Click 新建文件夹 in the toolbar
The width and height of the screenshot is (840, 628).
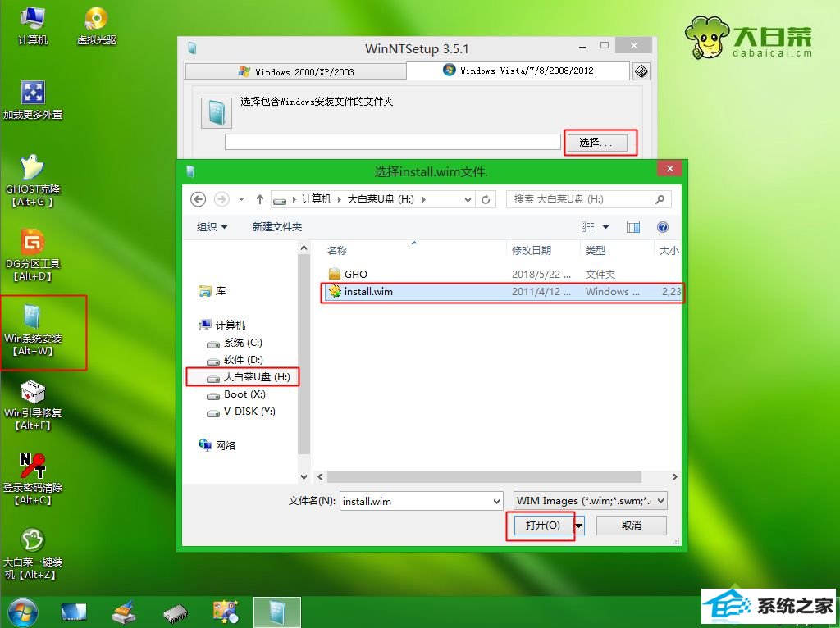pos(277,227)
